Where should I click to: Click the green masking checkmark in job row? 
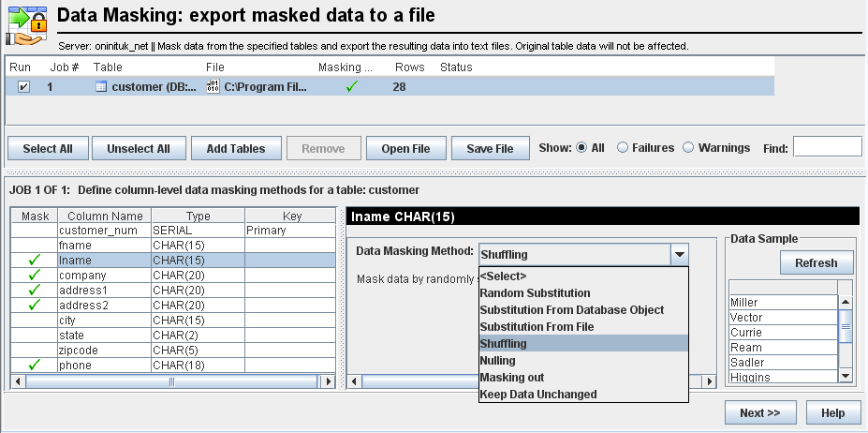(x=351, y=86)
